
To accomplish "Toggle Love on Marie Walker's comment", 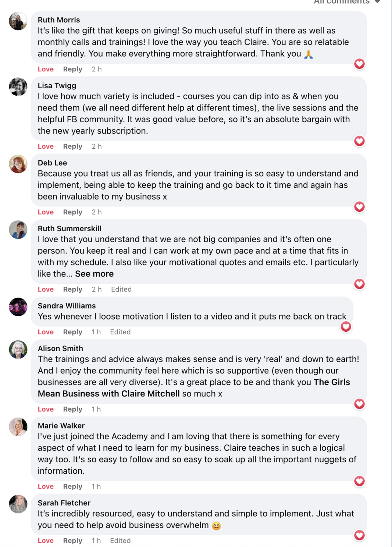I will (x=46, y=486).
